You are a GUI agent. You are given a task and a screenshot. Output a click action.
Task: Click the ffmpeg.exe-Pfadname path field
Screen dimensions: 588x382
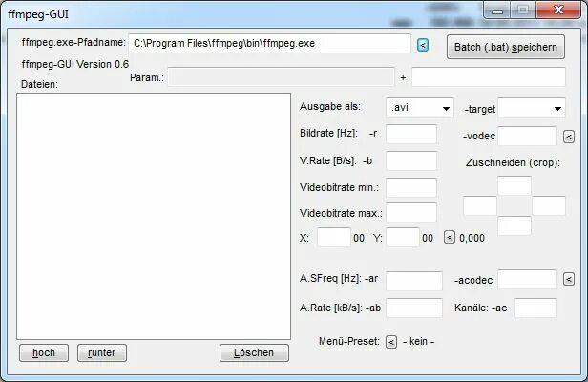(x=269, y=44)
